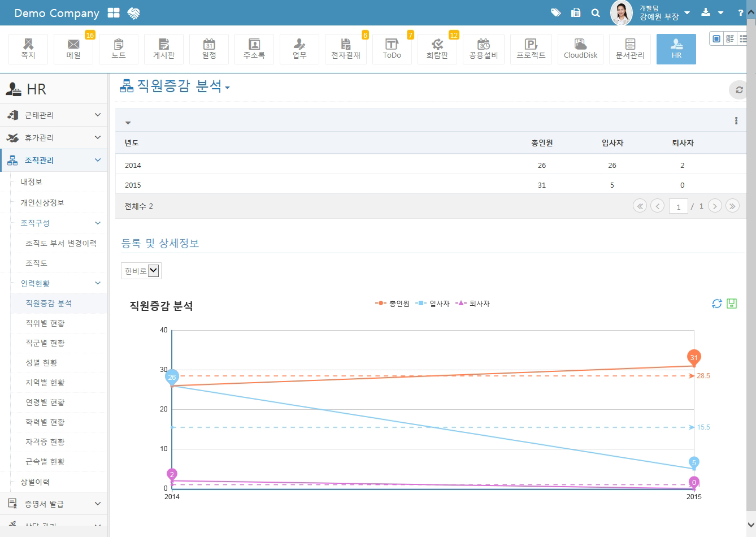
Task: Open the vertical three-dot grid menu
Action: click(736, 120)
